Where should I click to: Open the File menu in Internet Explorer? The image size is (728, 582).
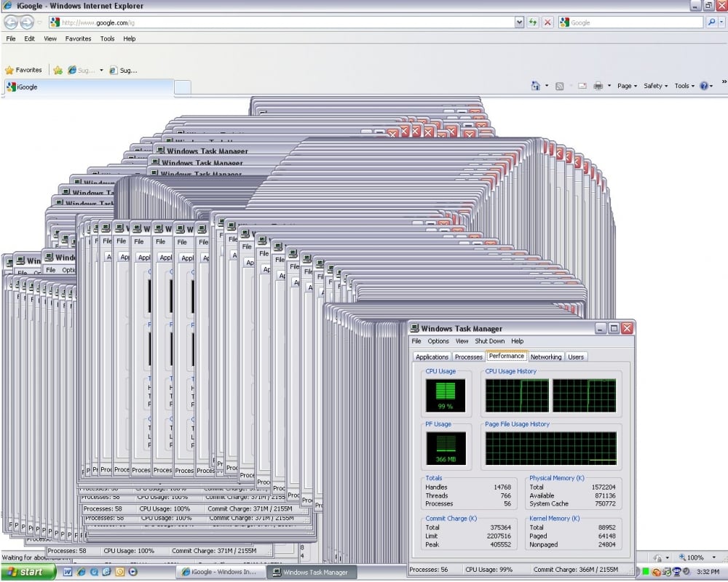(x=11, y=39)
